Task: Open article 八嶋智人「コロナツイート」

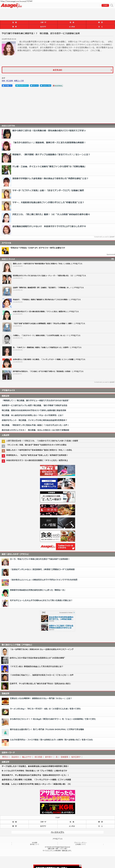Action: coord(46,336)
